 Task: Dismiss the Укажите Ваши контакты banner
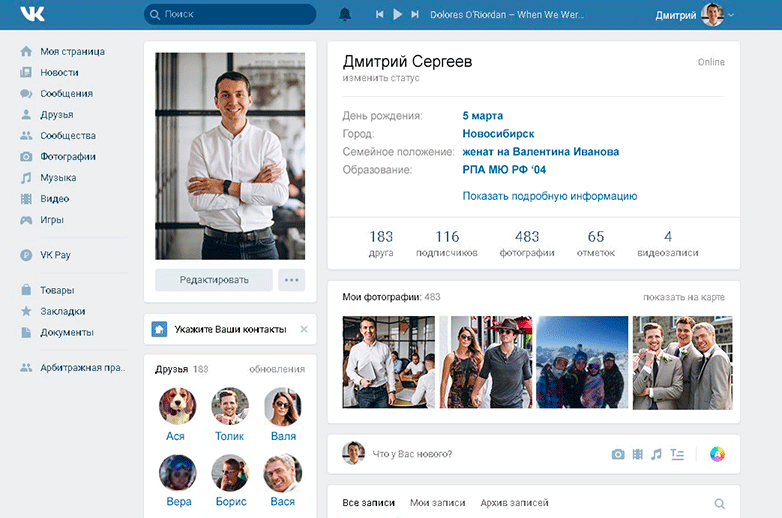tap(304, 329)
